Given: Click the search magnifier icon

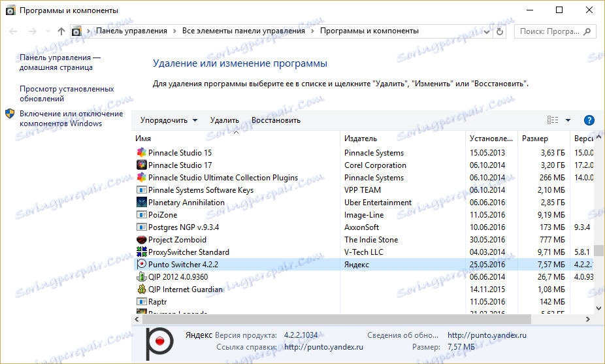Looking at the screenshot, I should (587, 31).
